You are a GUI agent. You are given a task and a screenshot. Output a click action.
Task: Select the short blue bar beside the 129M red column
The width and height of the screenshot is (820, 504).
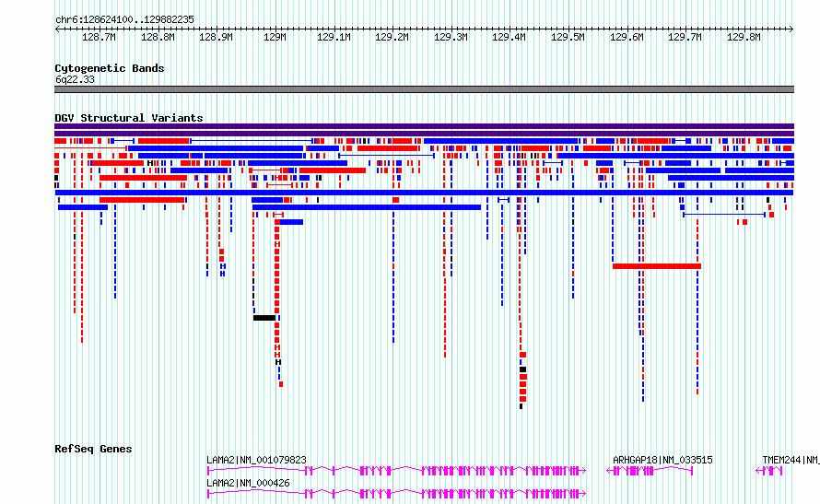[x=291, y=222]
